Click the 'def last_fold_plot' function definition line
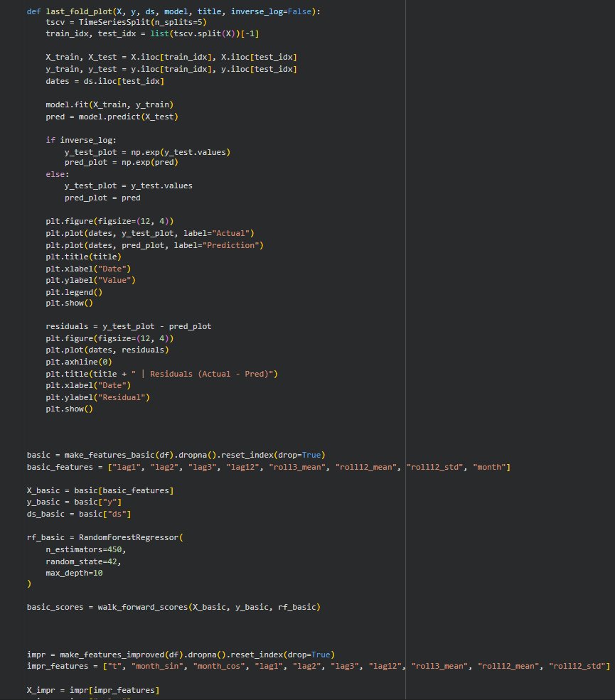The image size is (615, 700). 173,11
